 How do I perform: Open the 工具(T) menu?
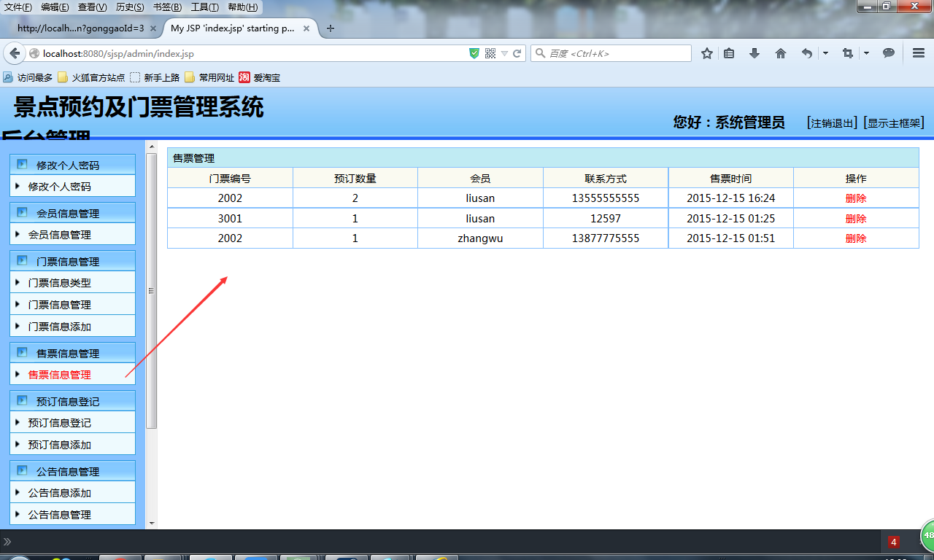tap(205, 7)
